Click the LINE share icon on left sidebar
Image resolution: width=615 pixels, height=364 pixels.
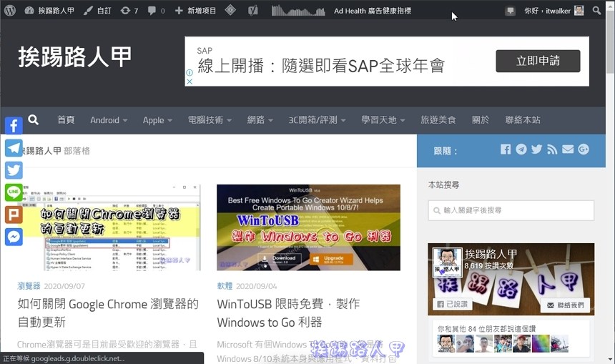click(x=14, y=192)
